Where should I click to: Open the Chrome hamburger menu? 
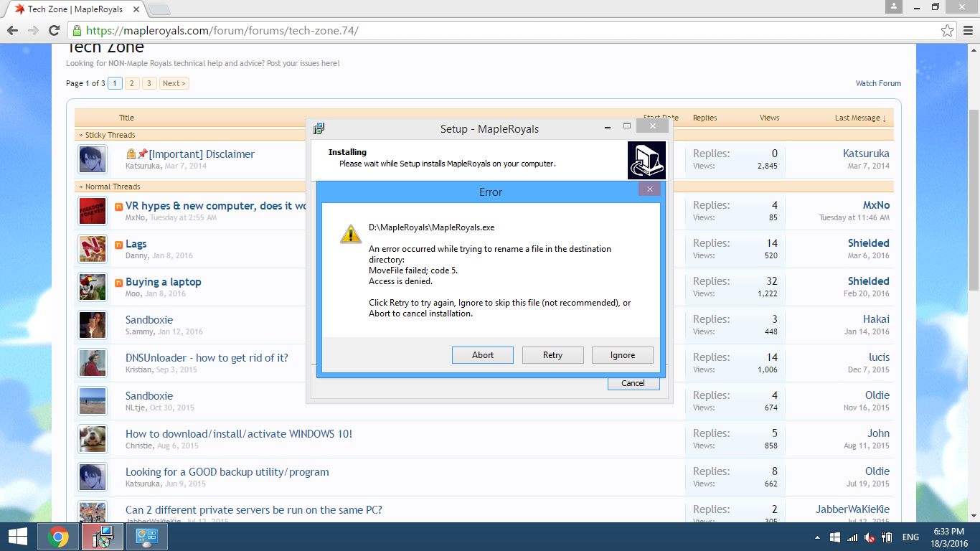(967, 31)
